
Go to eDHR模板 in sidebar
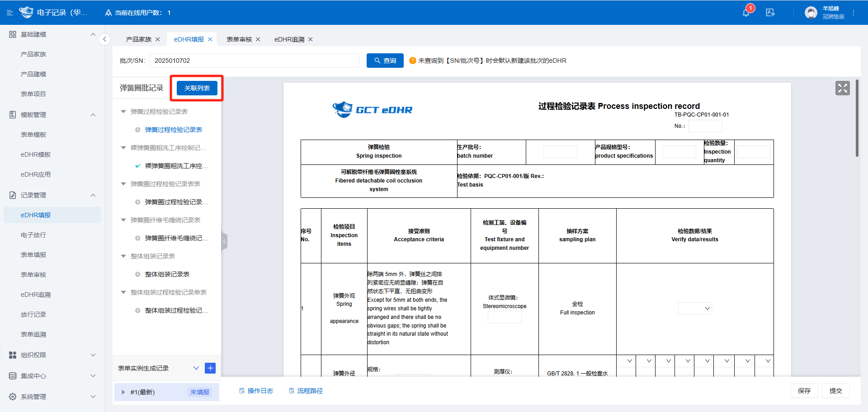pyautogui.click(x=36, y=154)
